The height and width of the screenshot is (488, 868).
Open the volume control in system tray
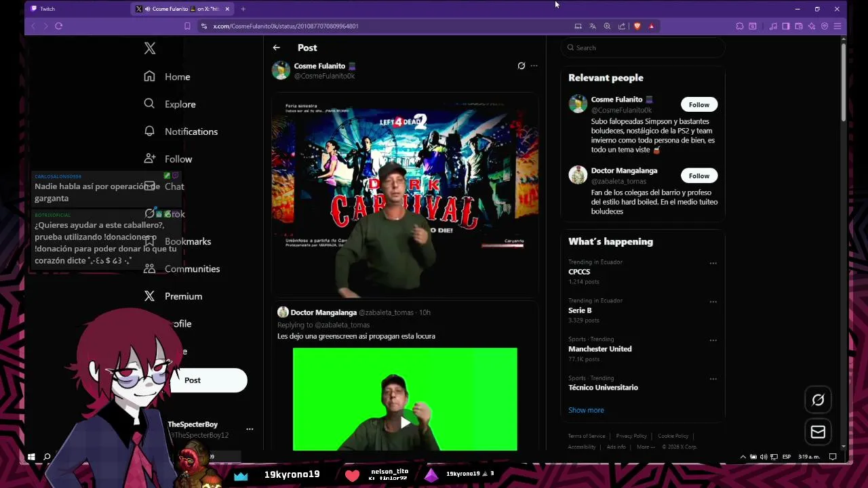coord(764,457)
